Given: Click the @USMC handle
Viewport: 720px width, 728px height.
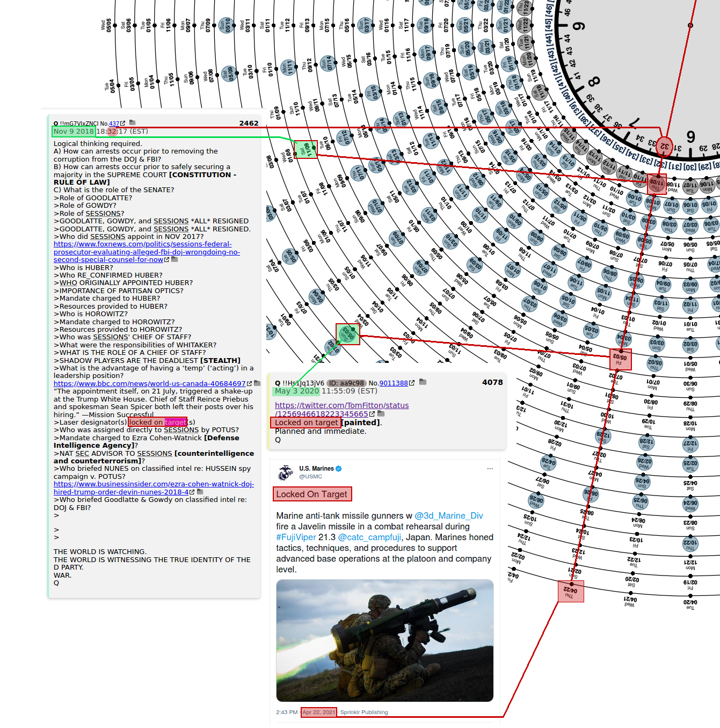Looking at the screenshot, I should coord(310,477).
